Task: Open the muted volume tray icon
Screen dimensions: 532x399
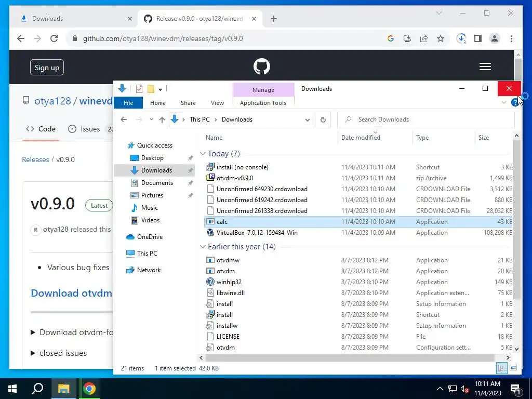Action: 464,389
